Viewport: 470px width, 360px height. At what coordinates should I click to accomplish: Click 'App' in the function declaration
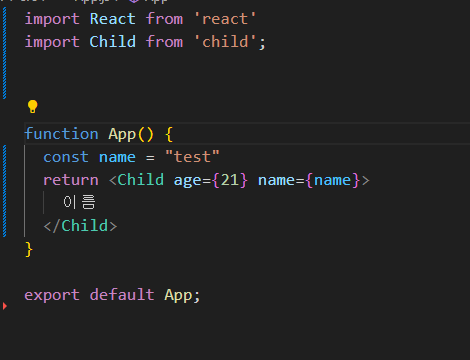tap(122, 134)
